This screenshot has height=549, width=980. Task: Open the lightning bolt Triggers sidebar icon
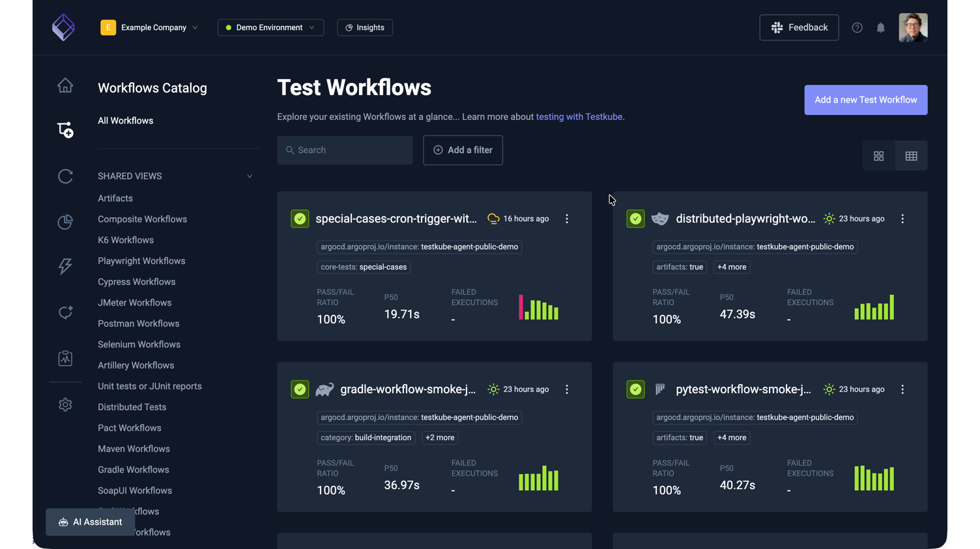click(x=65, y=266)
